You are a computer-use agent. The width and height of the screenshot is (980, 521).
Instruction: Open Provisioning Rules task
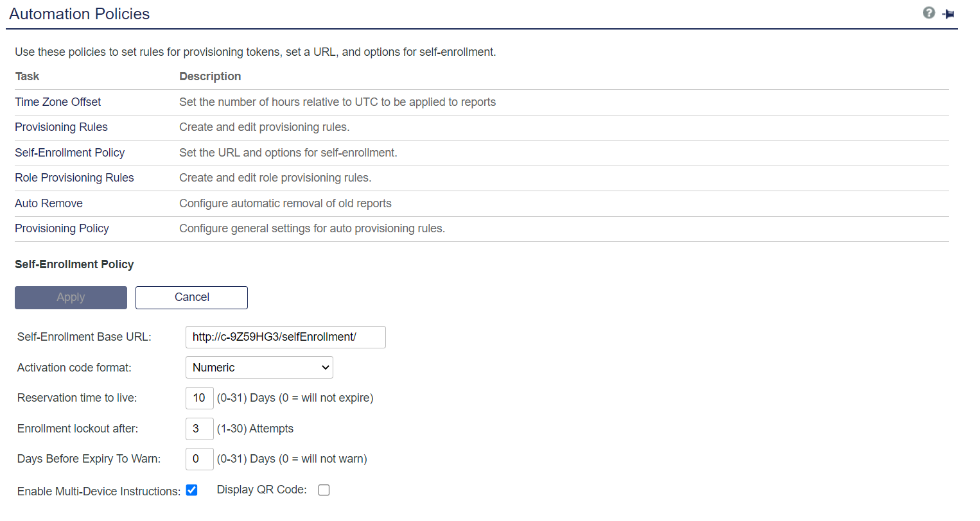tap(61, 127)
